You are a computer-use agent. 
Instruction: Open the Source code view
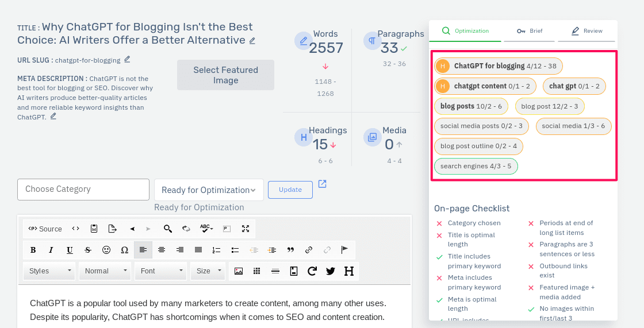(x=45, y=229)
